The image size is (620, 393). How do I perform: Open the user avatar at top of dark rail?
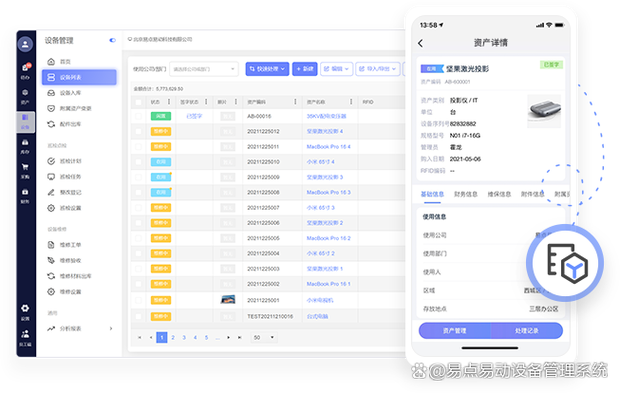pos(25,44)
